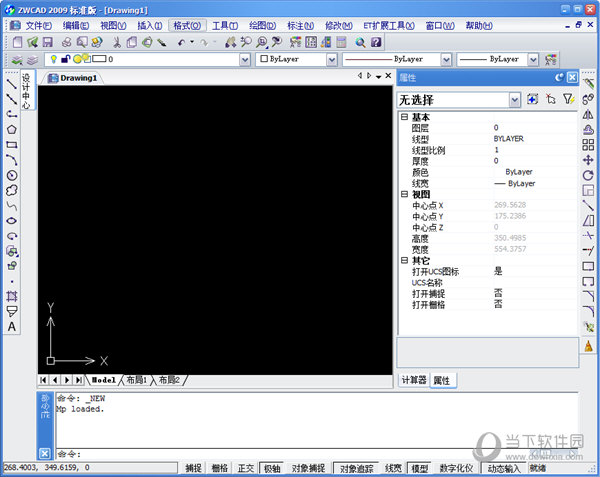The width and height of the screenshot is (600, 477).
Task: Click the Print icon
Action: point(67,42)
